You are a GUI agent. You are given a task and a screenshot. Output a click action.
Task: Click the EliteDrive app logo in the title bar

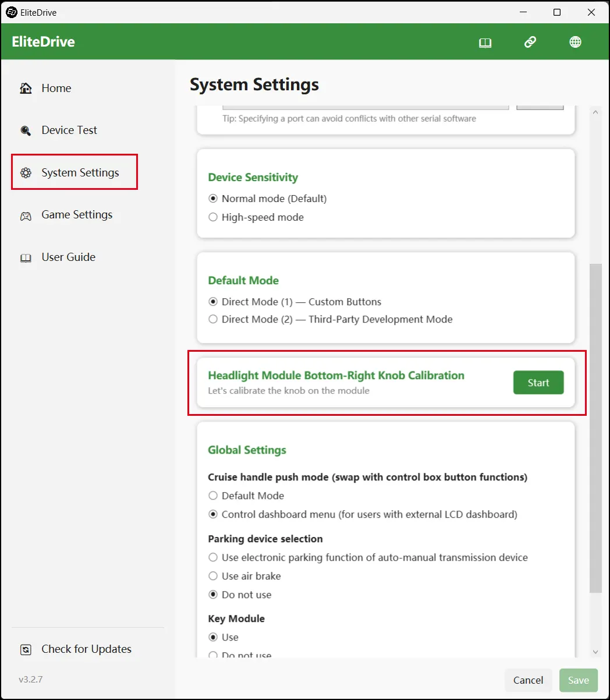tap(11, 12)
